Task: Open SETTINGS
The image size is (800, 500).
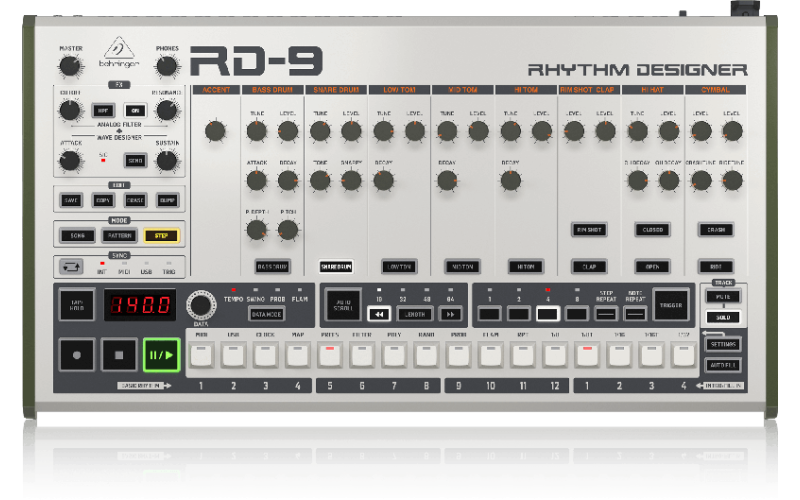Action: pos(723,344)
